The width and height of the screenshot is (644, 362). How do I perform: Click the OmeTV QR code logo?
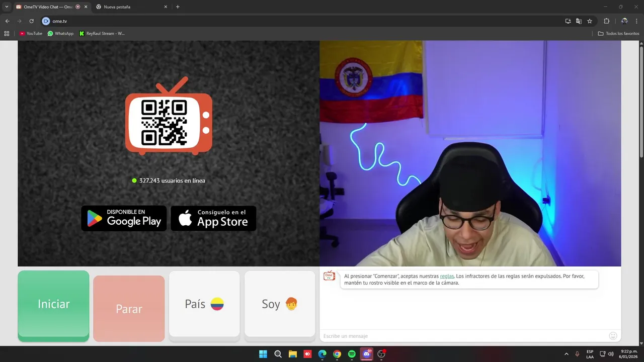coord(169,117)
